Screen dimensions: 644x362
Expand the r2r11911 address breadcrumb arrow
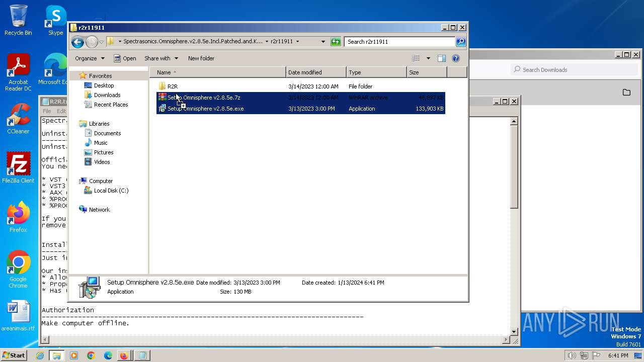[x=297, y=42]
